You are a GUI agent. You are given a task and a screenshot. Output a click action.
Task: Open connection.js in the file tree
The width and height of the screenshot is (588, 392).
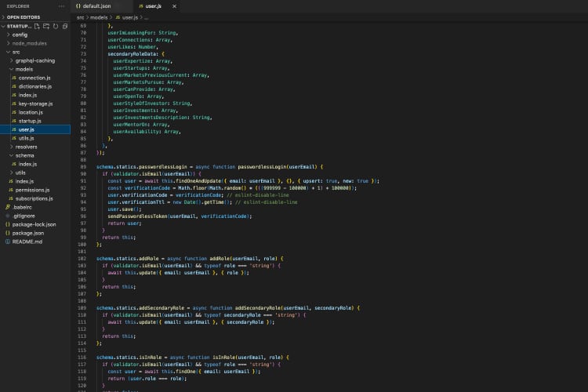(34, 78)
